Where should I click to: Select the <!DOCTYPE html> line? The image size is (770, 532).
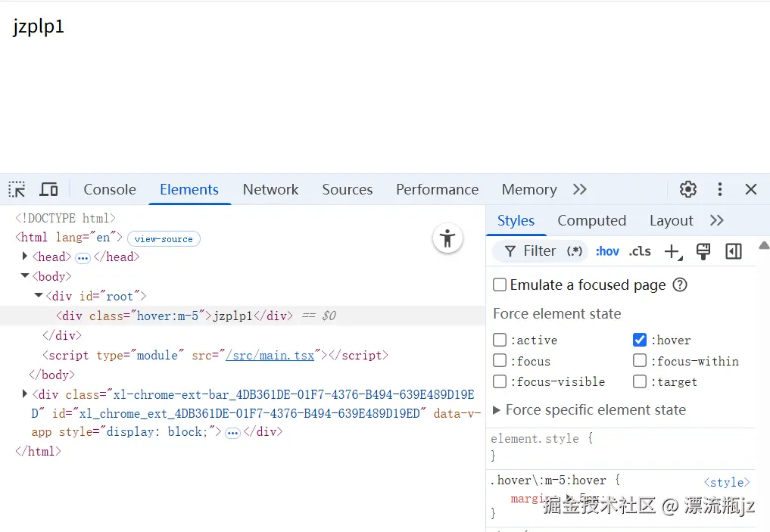[x=65, y=217]
